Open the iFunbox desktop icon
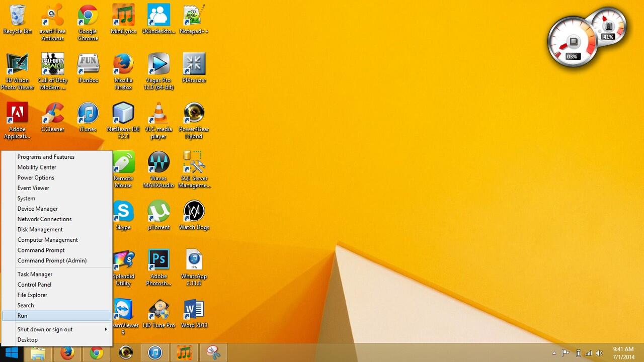 click(88, 68)
